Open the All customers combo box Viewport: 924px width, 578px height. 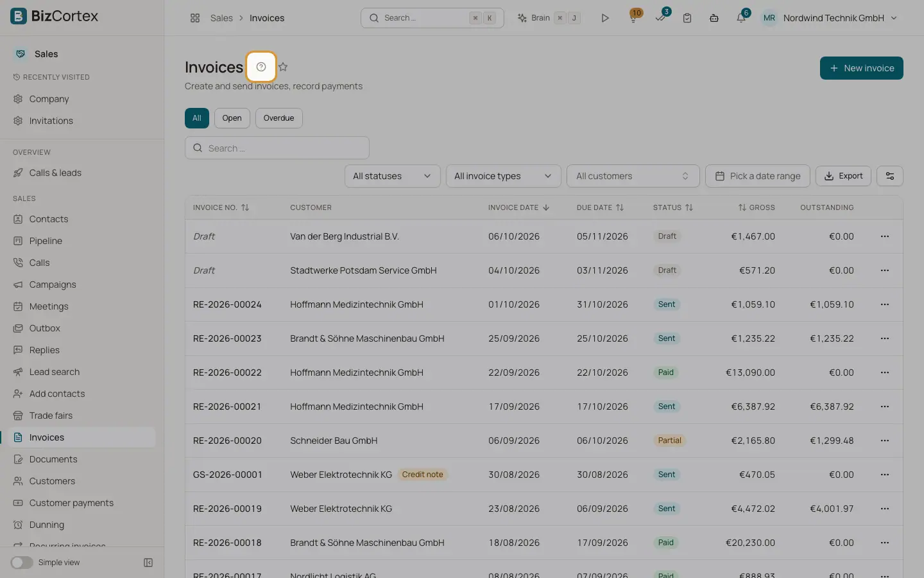coord(633,176)
